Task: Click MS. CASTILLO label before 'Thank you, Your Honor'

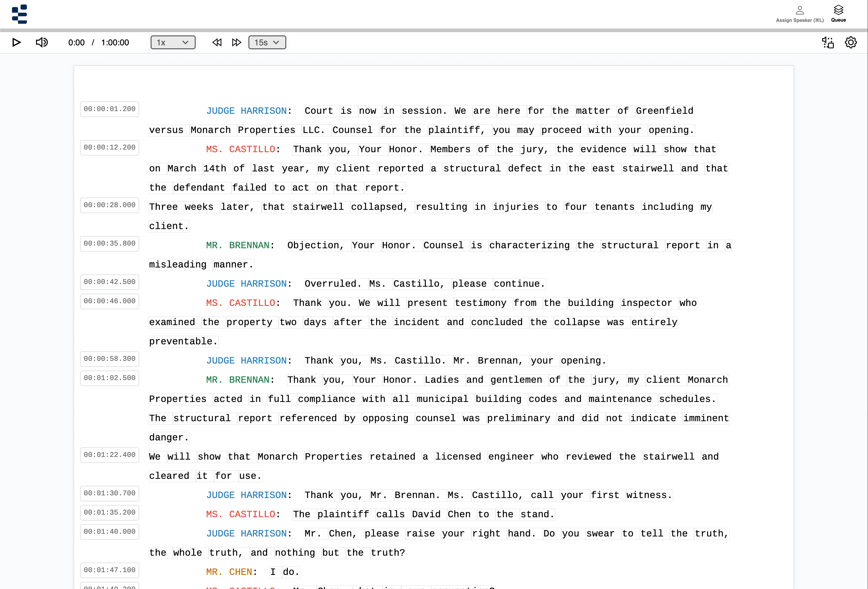Action: point(241,150)
